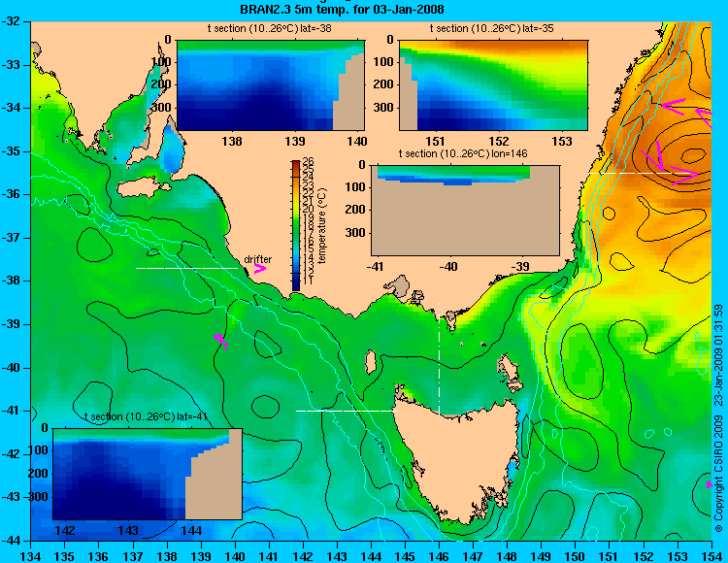Click the -40 label under lon=146 inset

[x=448, y=266]
